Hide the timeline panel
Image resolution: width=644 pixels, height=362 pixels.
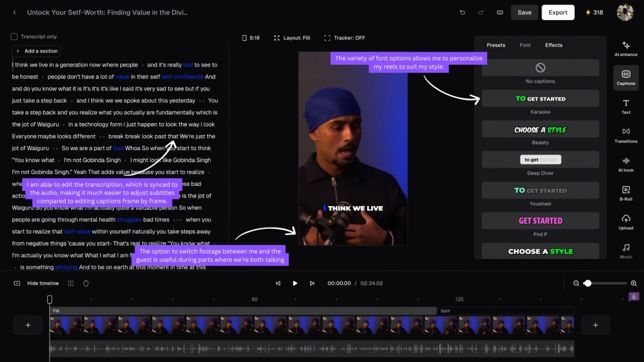(36, 283)
